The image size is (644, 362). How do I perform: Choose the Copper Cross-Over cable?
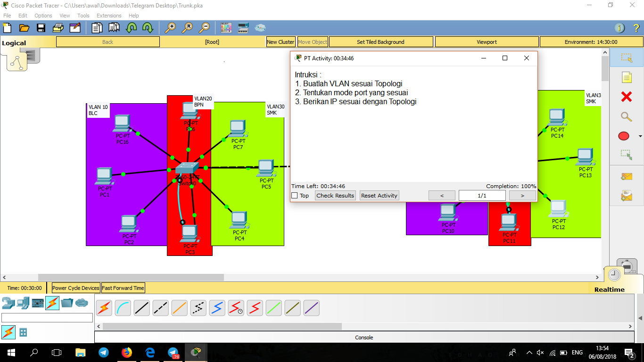[160, 308]
